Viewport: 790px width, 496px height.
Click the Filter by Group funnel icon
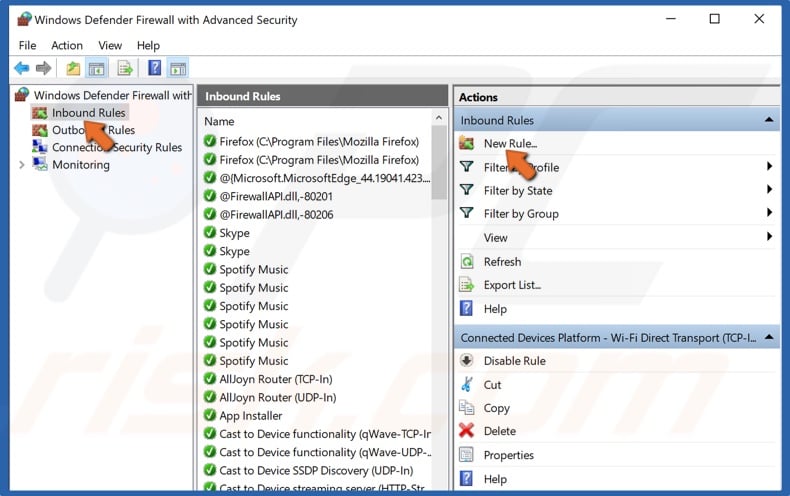coord(467,213)
